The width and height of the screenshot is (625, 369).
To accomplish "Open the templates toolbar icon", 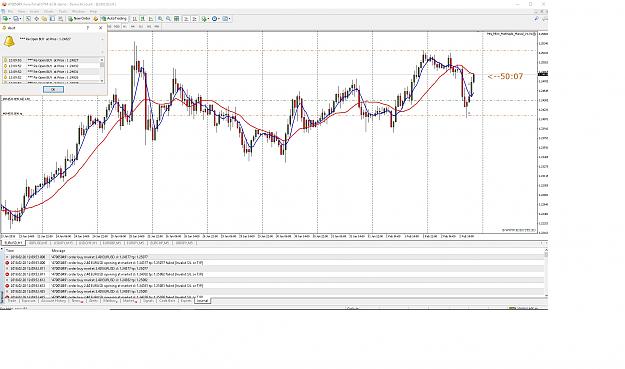I will click(x=224, y=19).
